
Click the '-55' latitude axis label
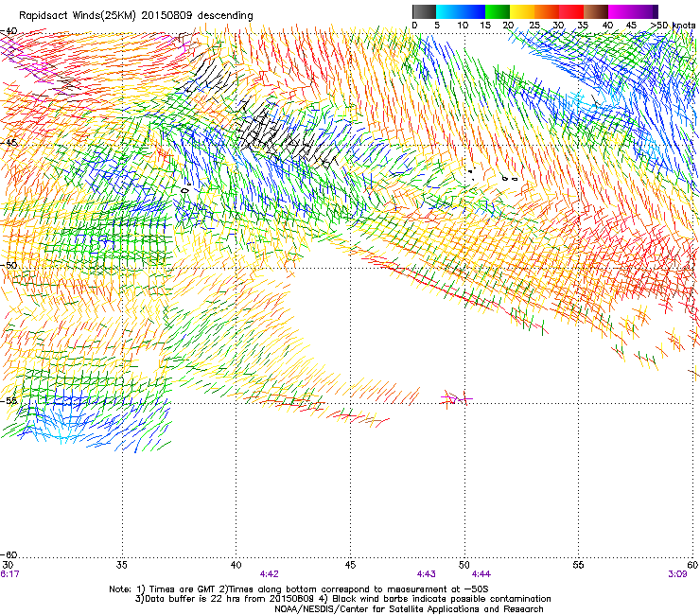click(9, 400)
